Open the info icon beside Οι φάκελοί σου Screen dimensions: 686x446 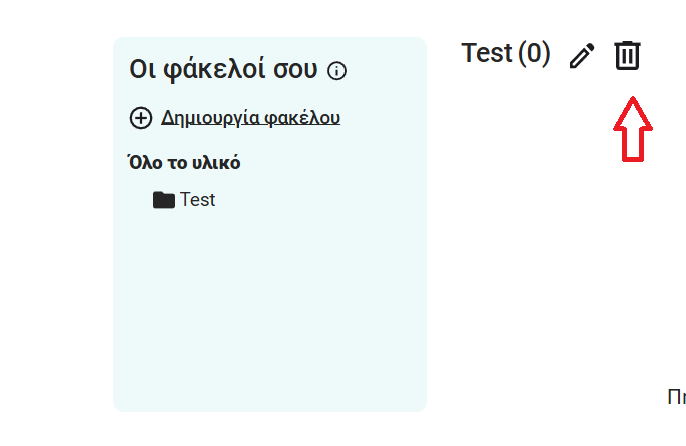(x=337, y=71)
